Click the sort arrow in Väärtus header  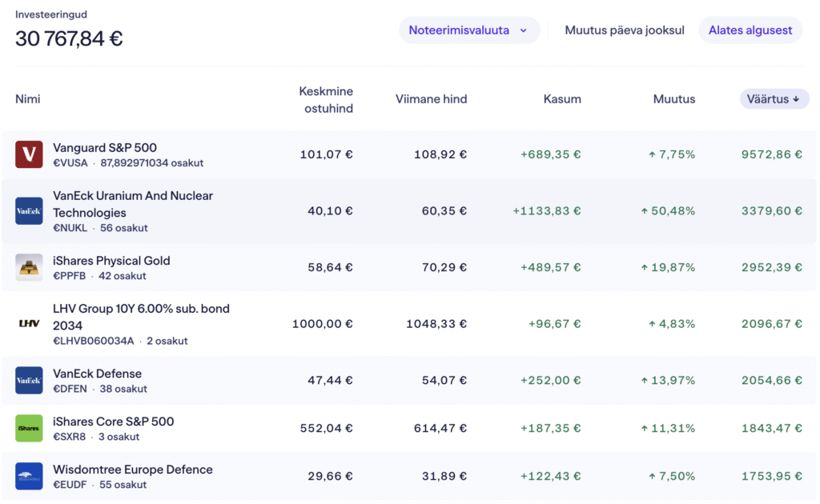tap(796, 99)
